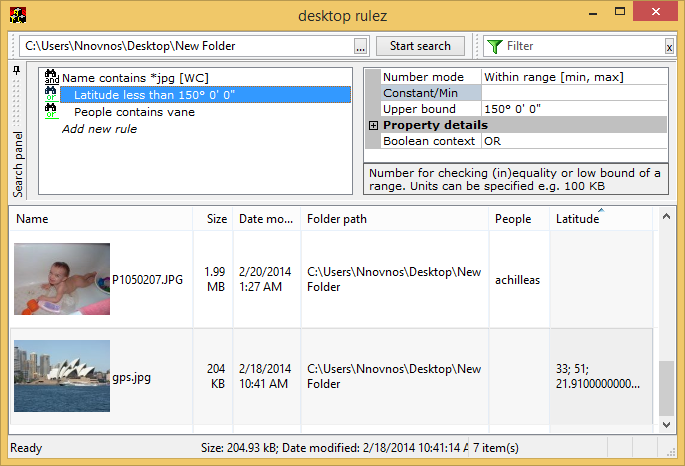Select the 'Boolean context' property label

coord(431,141)
